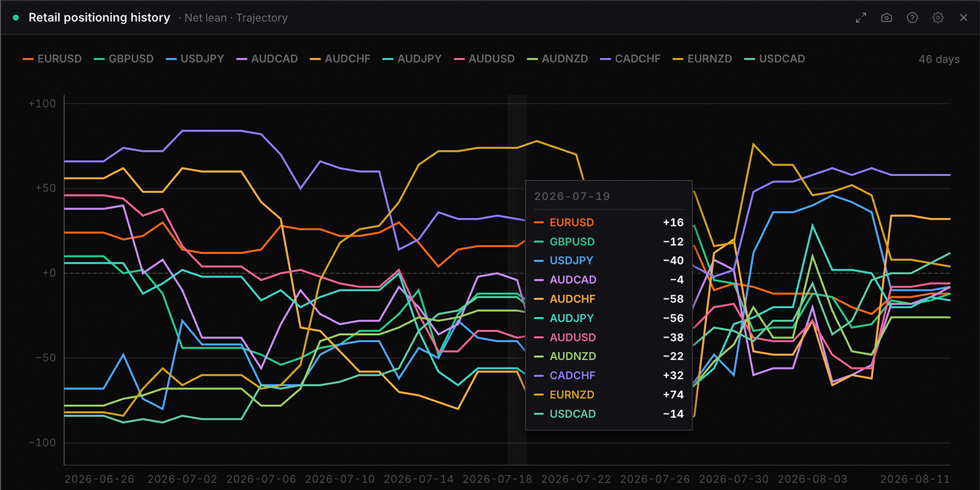
Task: Click GBPUSD row in tooltip
Action: coord(609,242)
